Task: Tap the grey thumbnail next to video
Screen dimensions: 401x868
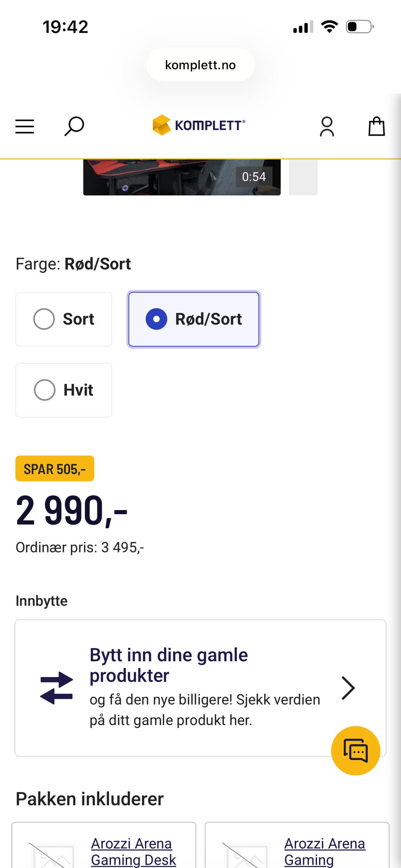Action: click(303, 177)
